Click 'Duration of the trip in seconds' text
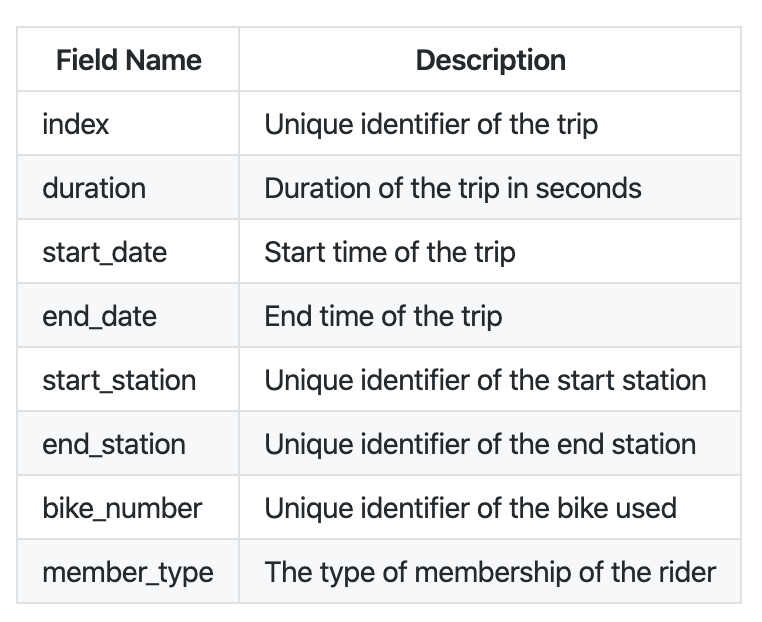This screenshot has width=762, height=622. [x=453, y=188]
